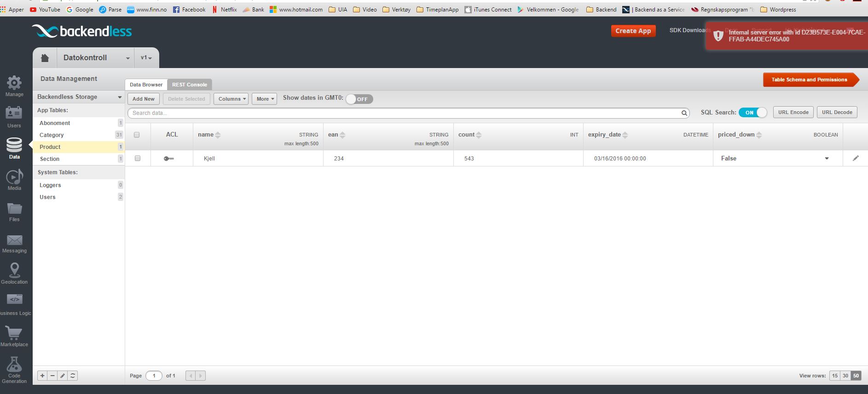Toggle Show dates in GMT0 switch
Screen dimensions: 868x394
click(359, 99)
